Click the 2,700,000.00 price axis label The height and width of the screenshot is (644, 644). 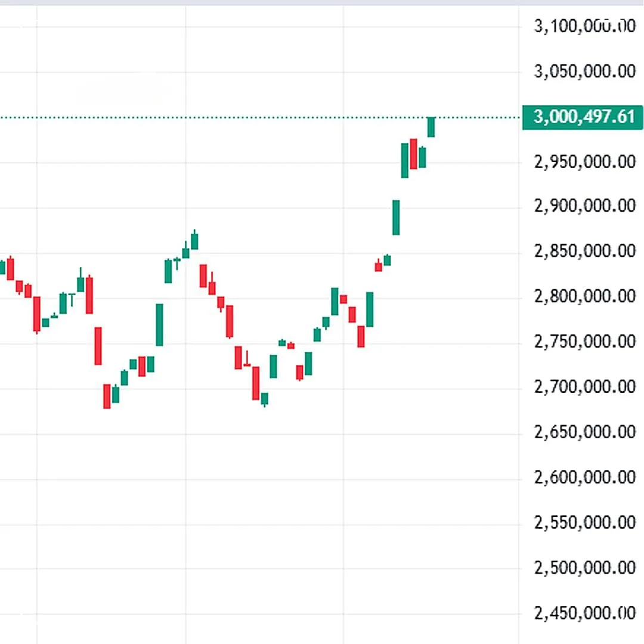point(585,386)
